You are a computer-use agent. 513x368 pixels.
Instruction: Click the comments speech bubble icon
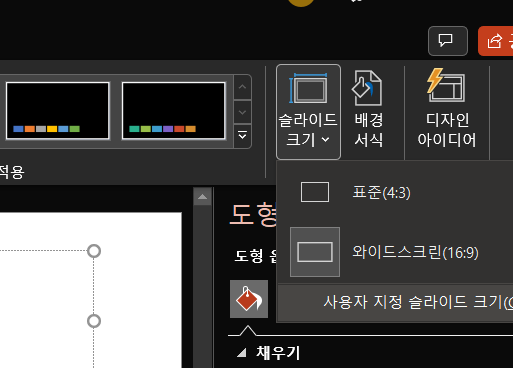[x=448, y=41]
